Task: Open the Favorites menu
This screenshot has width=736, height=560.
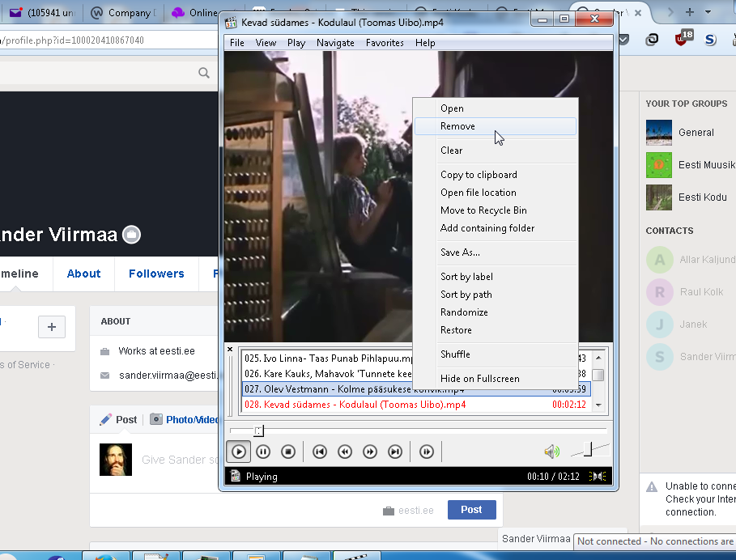Action: point(385,43)
